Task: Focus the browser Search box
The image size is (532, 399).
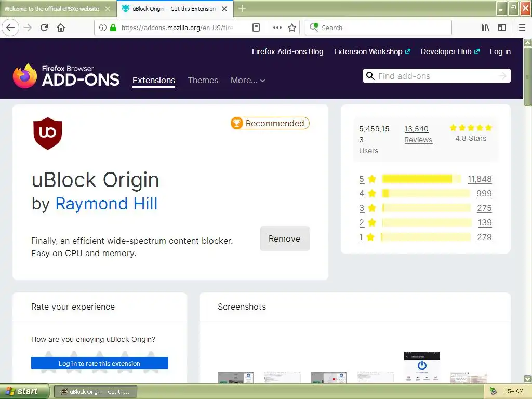Action: (378, 28)
